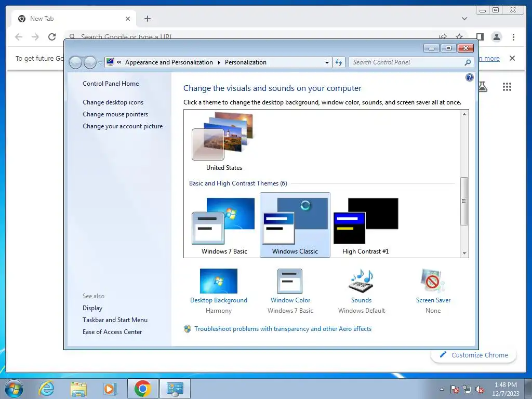
Task: Open Windows Explorer from taskbar
Action: click(78, 389)
